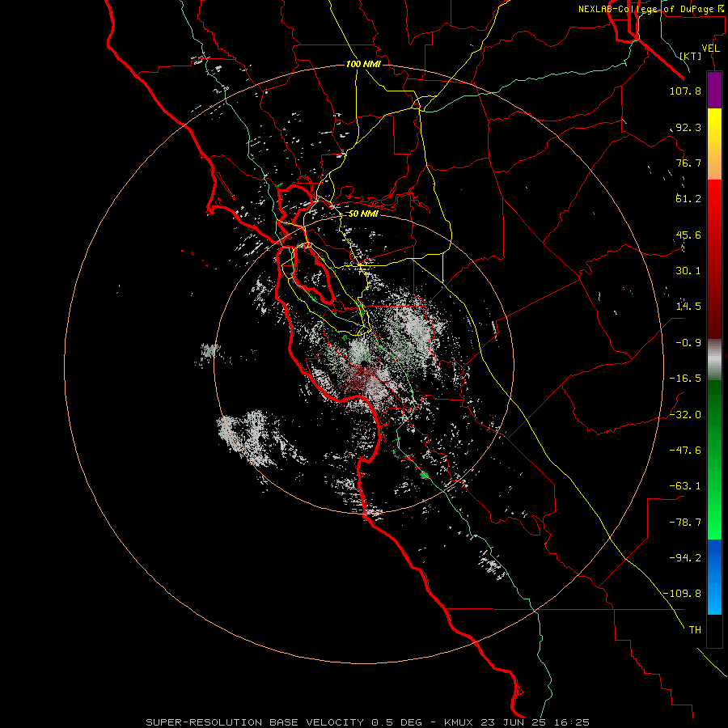The width and height of the screenshot is (728, 728).
Task: Click the VEL legend title
Action: coord(711,49)
